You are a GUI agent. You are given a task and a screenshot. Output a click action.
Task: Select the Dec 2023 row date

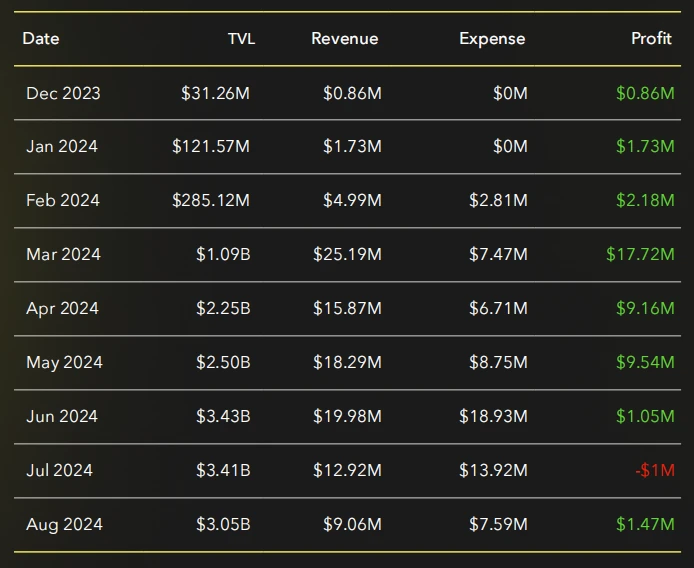coord(63,93)
